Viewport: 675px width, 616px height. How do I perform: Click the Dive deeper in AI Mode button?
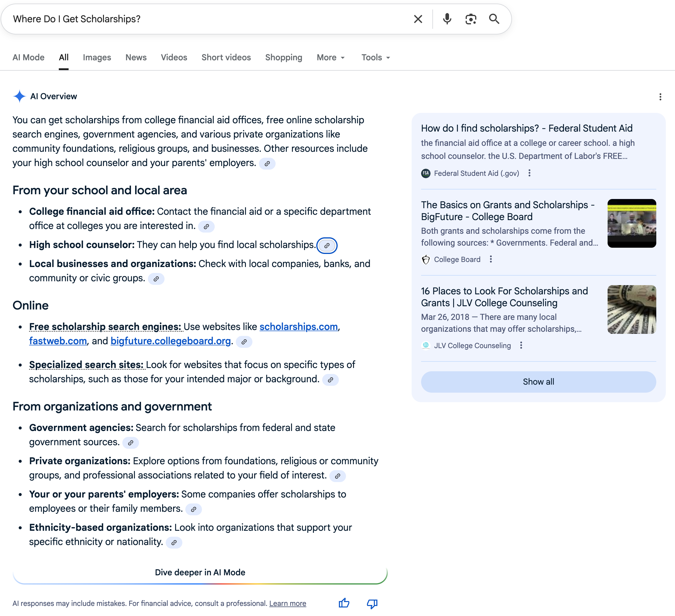point(200,572)
